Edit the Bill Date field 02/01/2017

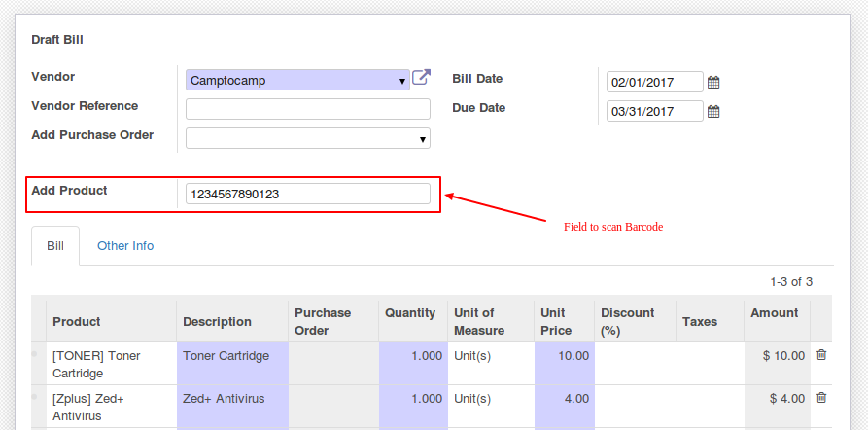pos(655,82)
